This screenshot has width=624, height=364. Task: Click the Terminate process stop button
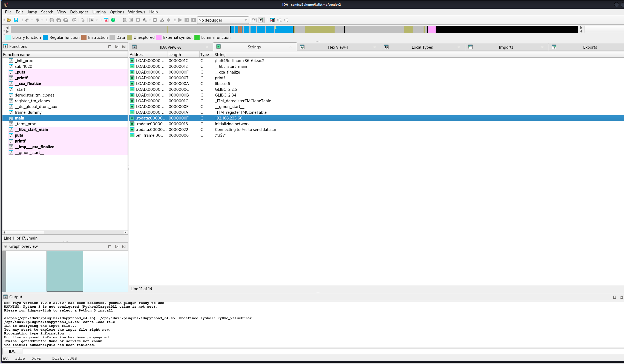(x=194, y=20)
